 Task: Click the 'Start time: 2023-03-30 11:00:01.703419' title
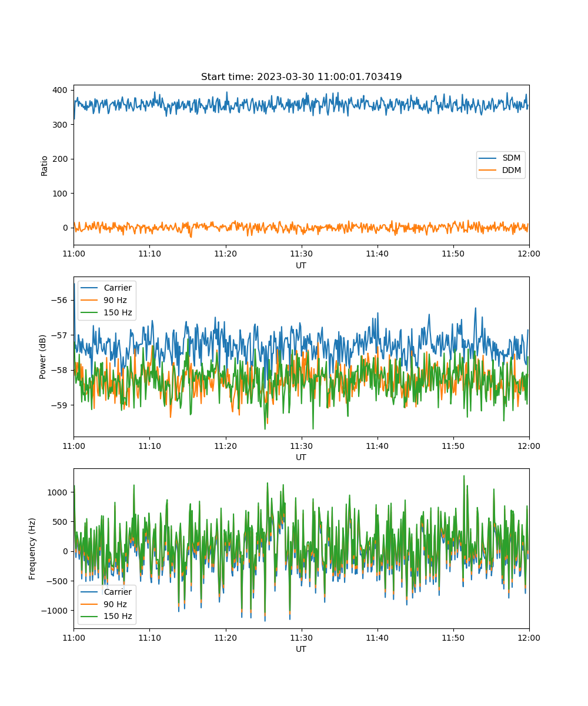point(301,77)
